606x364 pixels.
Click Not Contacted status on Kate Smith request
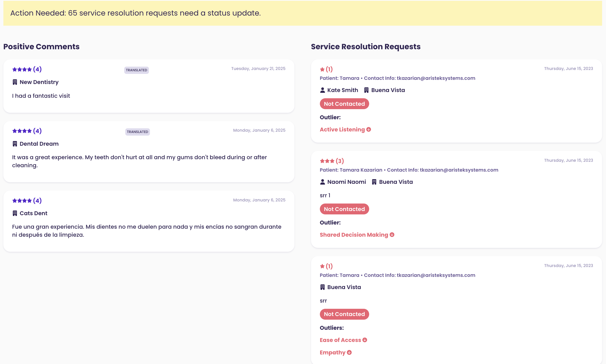click(x=344, y=104)
